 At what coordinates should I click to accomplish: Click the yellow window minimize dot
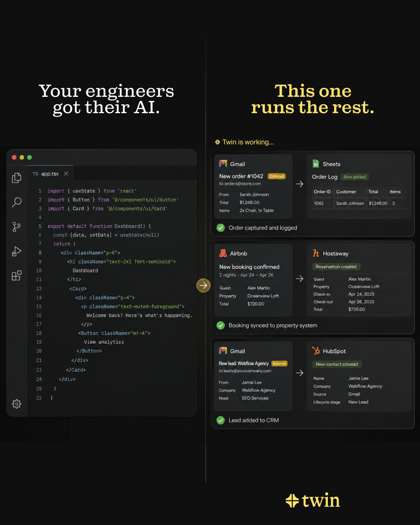[22, 157]
